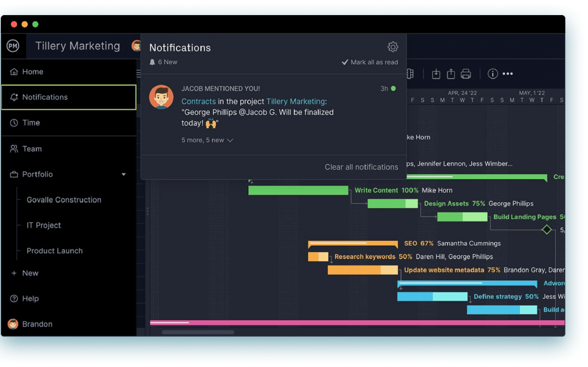Open the Contracts task link
Image resolution: width=588 pixels, height=367 pixels.
click(199, 101)
